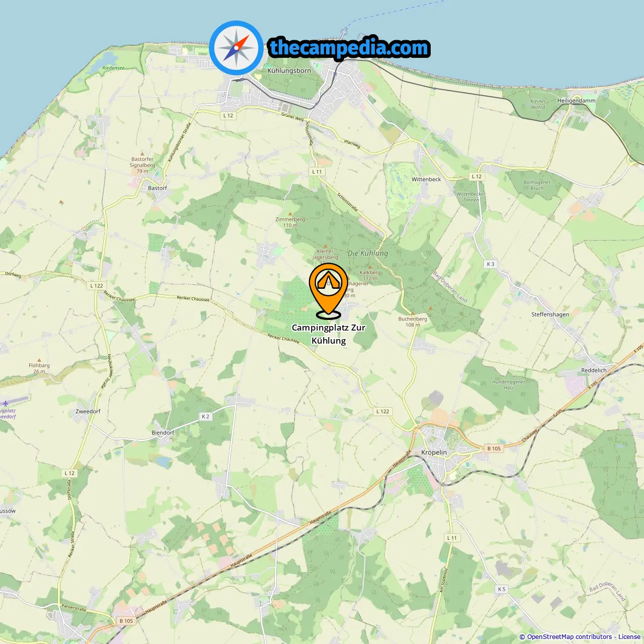Click the L 122 road shield near Reriker Chaussee
Viewport: 644px width, 644px height.
tap(97, 286)
